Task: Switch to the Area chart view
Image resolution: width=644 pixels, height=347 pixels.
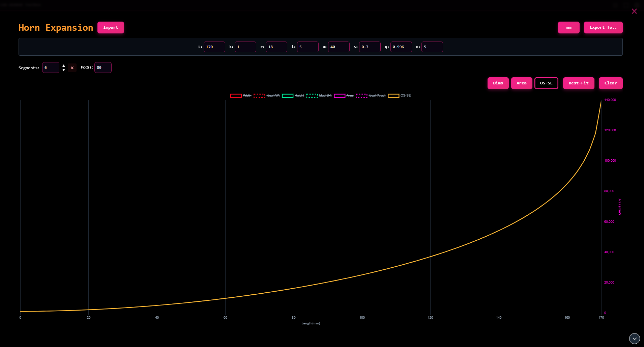Action: [521, 83]
